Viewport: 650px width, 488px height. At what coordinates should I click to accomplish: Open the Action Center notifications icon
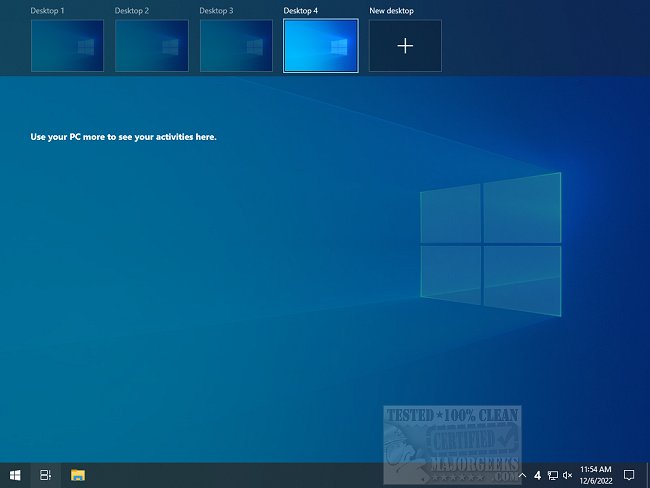[x=629, y=475]
